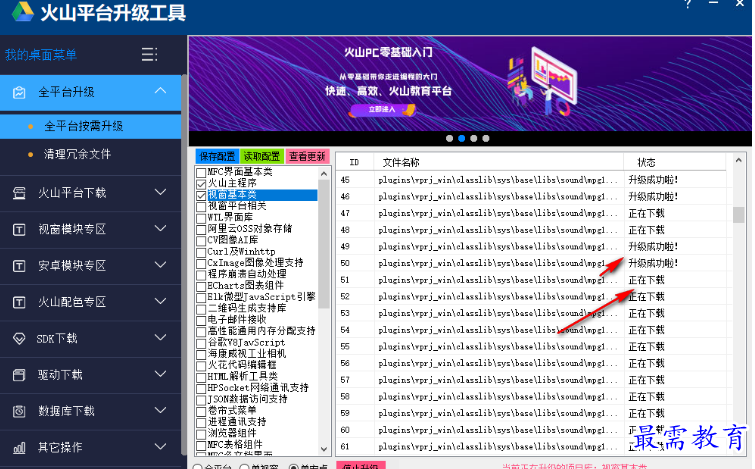
Task: Collapse the 全平台升级 section
Action: pyautogui.click(x=160, y=91)
